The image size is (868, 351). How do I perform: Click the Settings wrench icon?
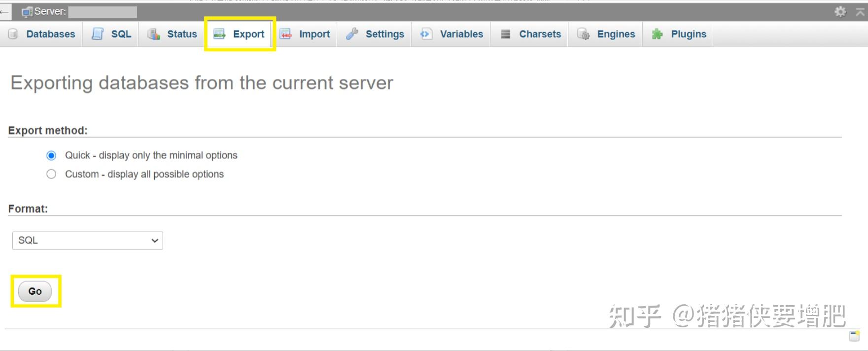[352, 34]
